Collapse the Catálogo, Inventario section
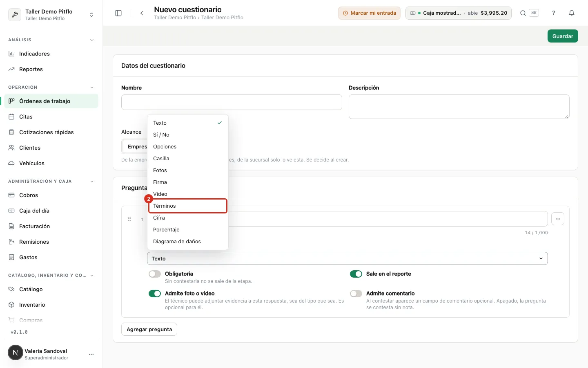The image size is (588, 368). click(92, 276)
